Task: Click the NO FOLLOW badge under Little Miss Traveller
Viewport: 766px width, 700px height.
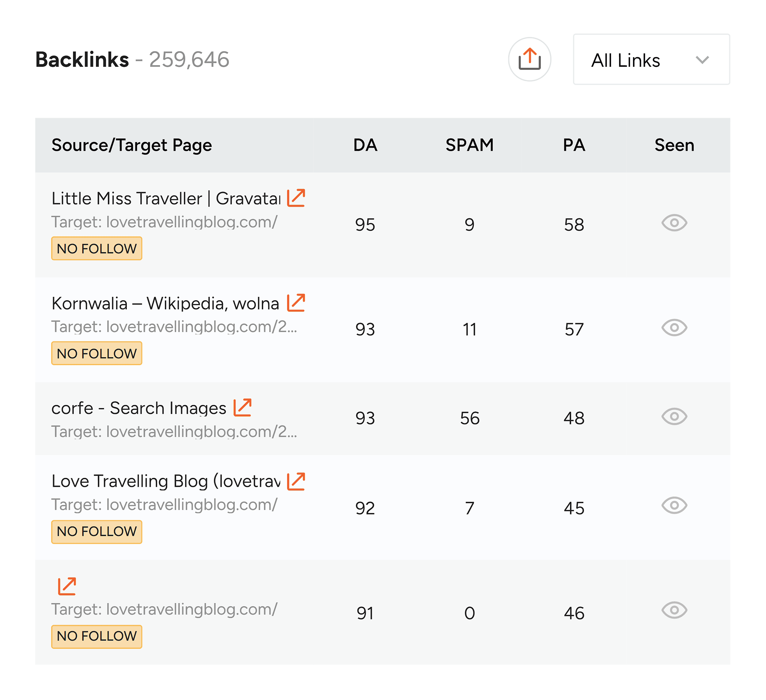Action: [x=96, y=248]
